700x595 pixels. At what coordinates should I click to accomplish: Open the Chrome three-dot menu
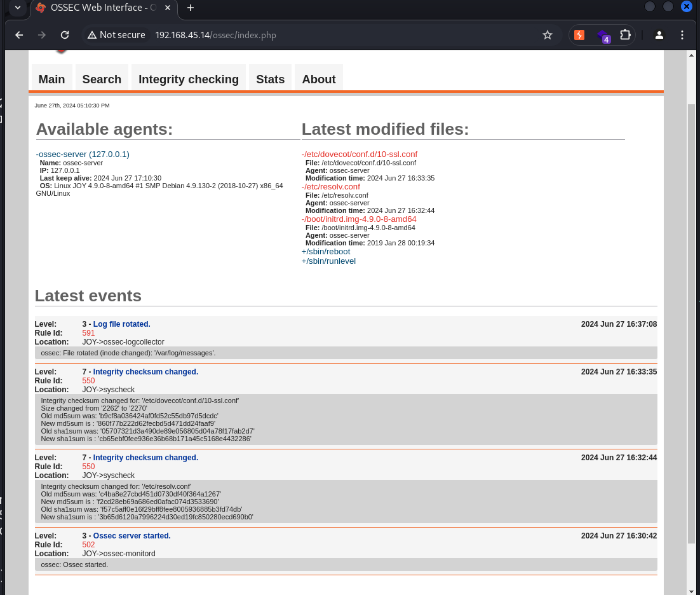[x=682, y=35]
